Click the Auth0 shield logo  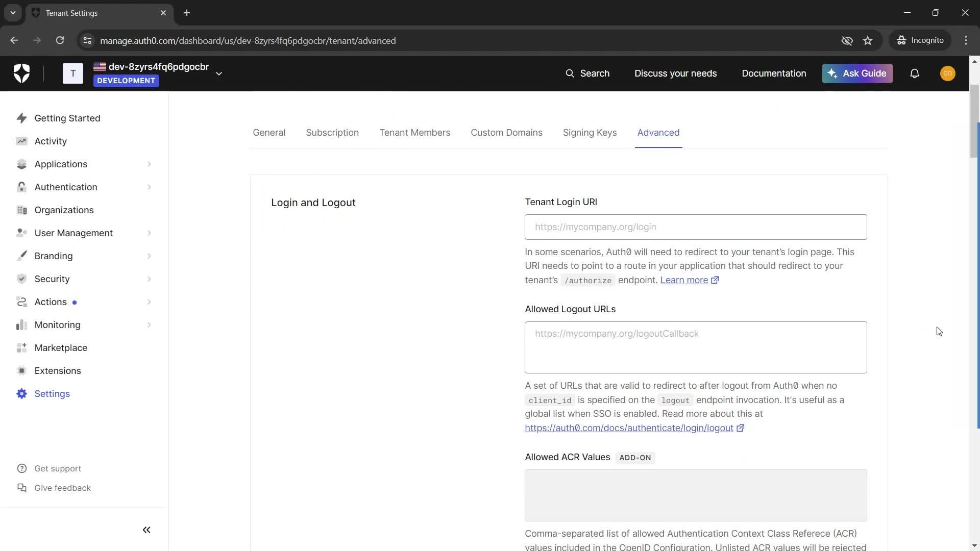[x=21, y=73]
